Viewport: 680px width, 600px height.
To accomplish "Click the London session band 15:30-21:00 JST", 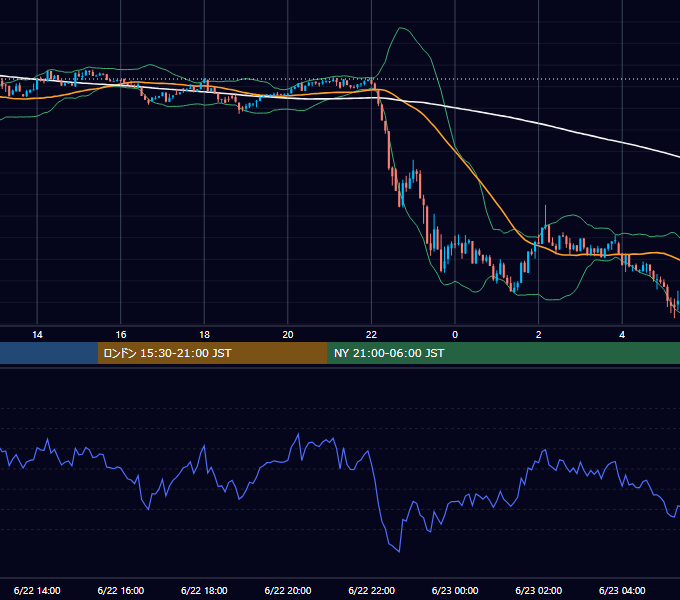I will coord(212,353).
